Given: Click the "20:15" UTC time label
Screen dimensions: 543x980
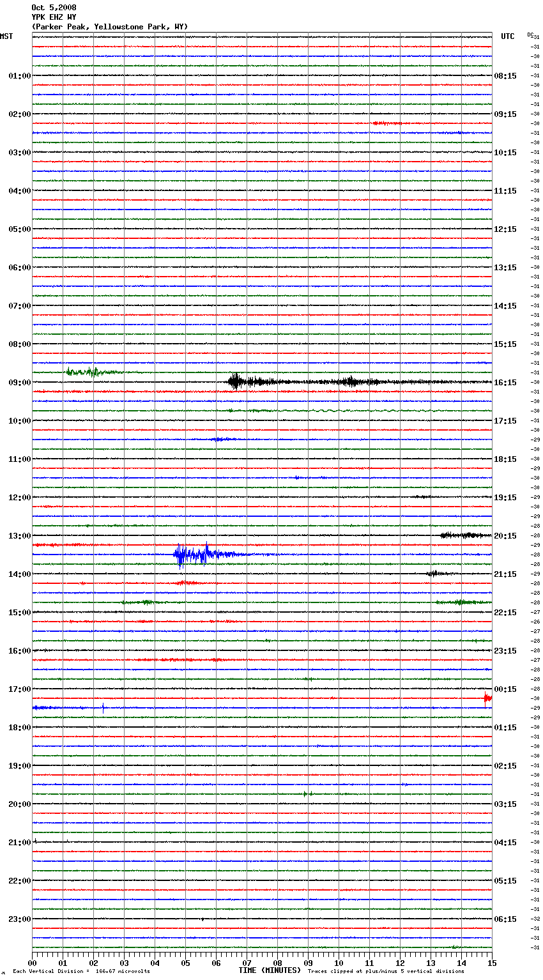Looking at the screenshot, I should coord(505,536).
